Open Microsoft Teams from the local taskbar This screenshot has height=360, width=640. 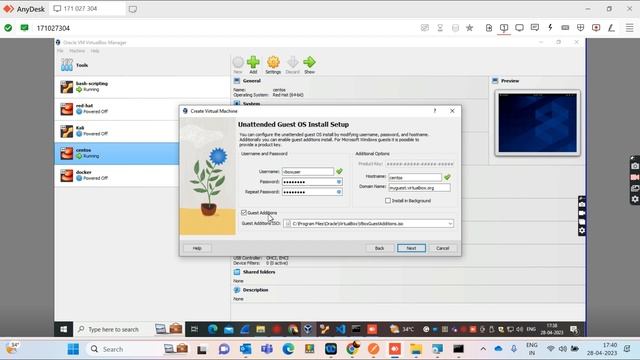pos(267,349)
